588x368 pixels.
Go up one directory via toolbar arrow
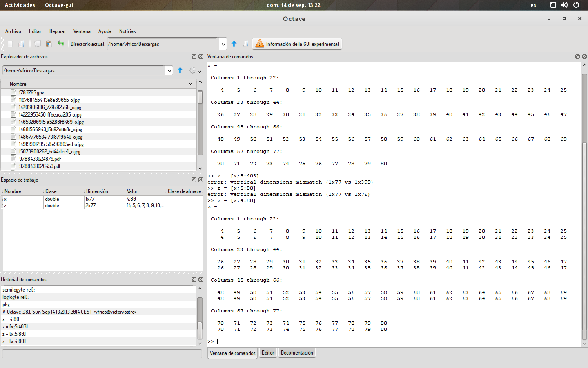click(x=234, y=44)
